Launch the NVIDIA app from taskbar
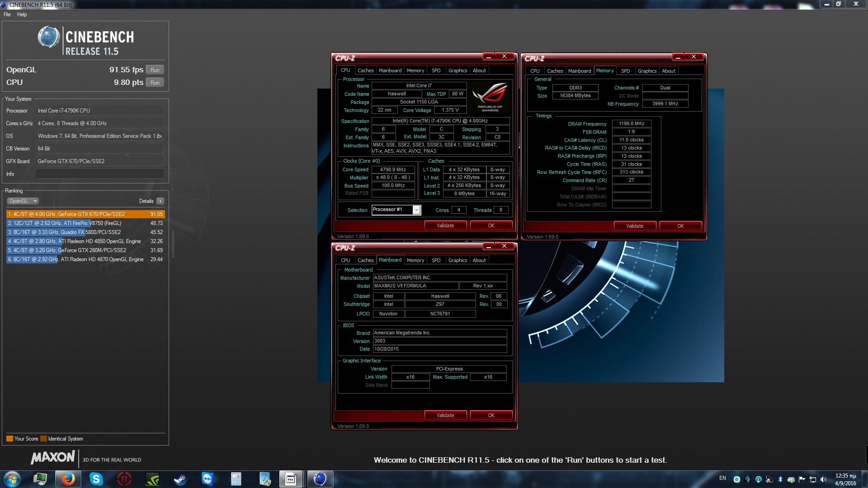 (x=152, y=479)
